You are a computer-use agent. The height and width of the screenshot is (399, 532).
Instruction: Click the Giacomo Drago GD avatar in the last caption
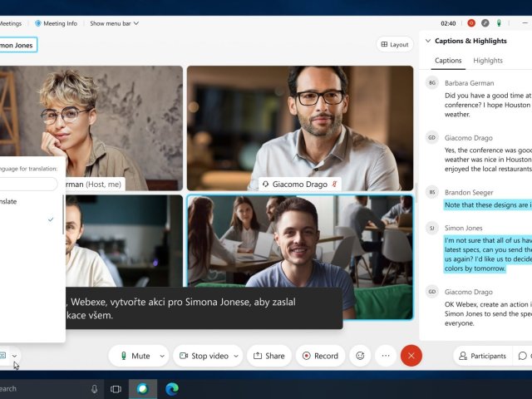coord(432,292)
